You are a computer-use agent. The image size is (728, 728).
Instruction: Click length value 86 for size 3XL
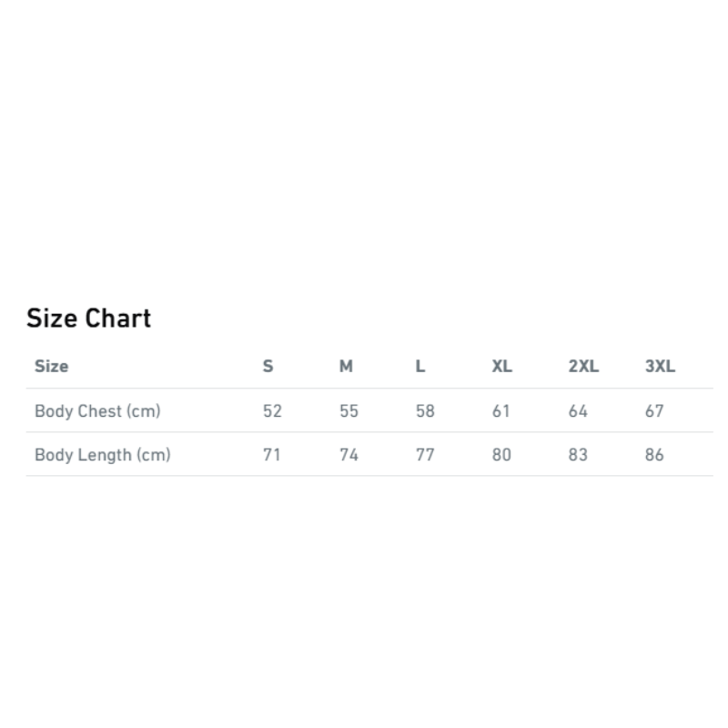click(654, 454)
